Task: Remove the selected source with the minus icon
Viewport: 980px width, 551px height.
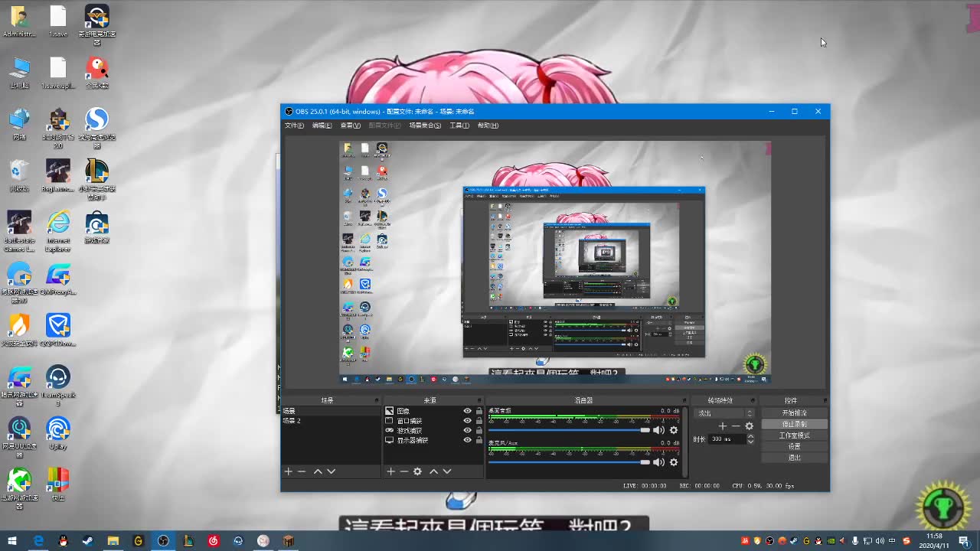Action: click(x=403, y=471)
